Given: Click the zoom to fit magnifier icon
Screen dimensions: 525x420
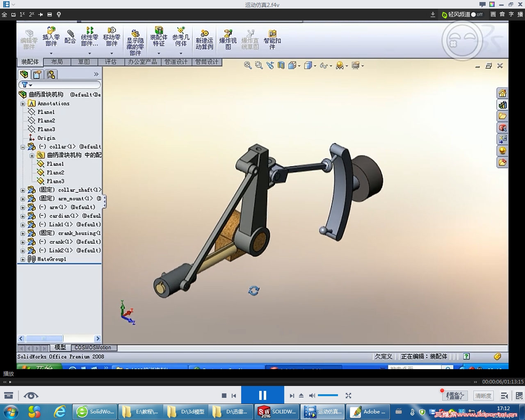Looking at the screenshot, I should pyautogui.click(x=248, y=65).
